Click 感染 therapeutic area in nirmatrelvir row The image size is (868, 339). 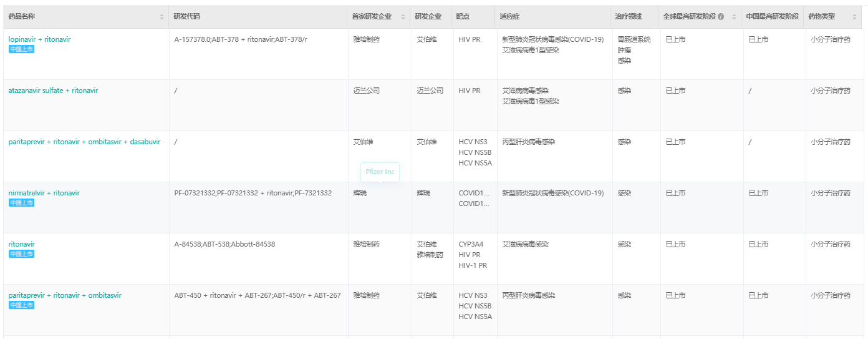(624, 193)
